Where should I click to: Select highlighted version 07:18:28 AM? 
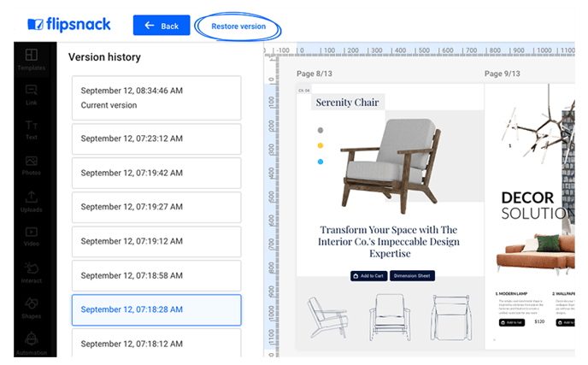tap(156, 309)
